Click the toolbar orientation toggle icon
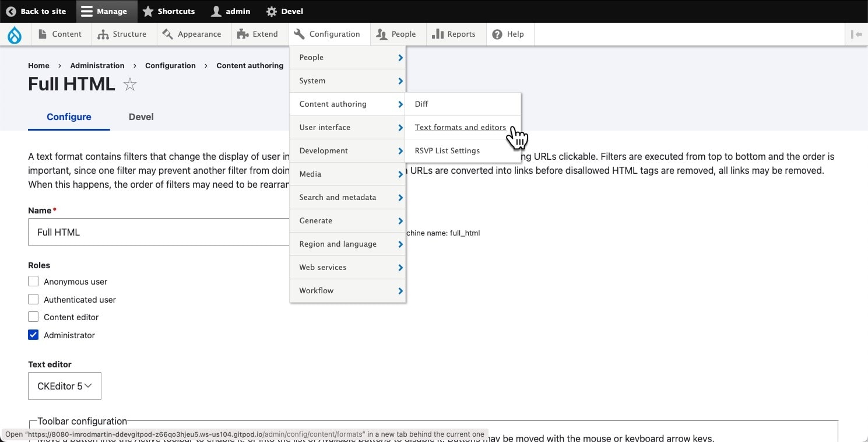 (x=856, y=34)
